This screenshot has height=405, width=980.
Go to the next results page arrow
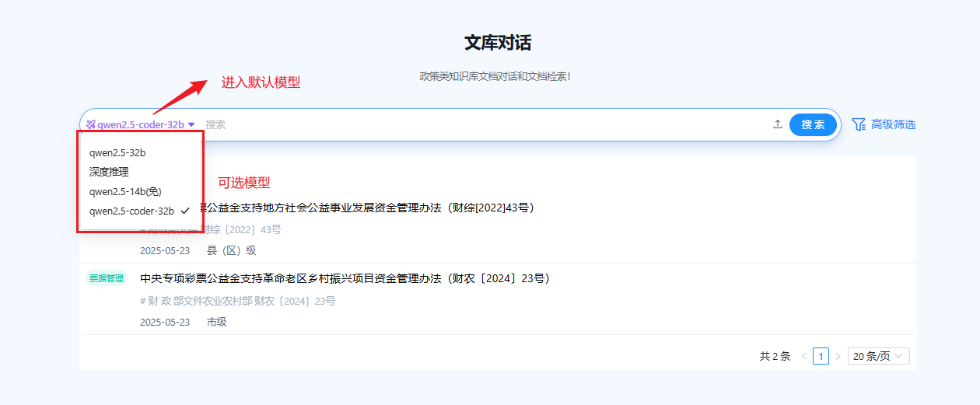tap(838, 356)
